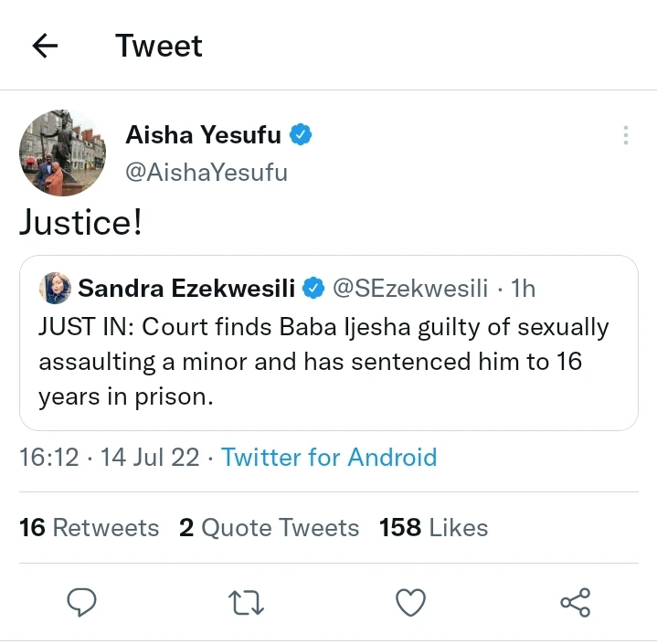Open the Twitter for Android link
Viewport: 657px width, 644px height.
tap(329, 457)
